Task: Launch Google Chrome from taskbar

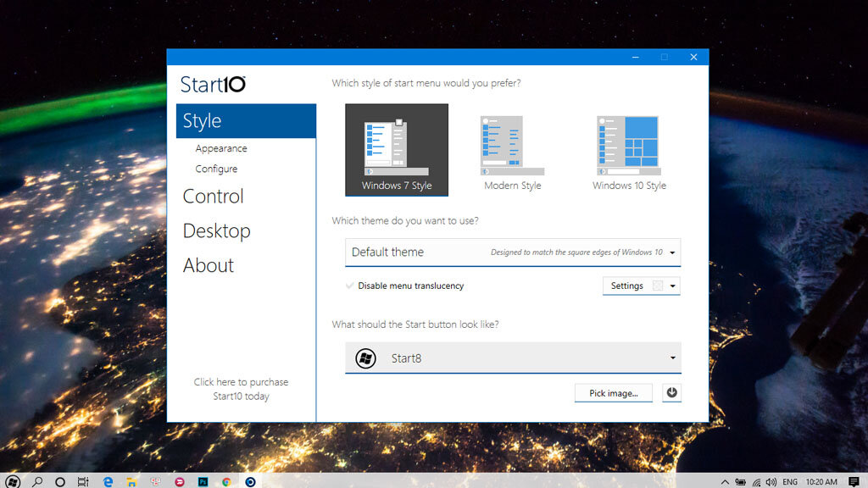Action: coord(226,482)
